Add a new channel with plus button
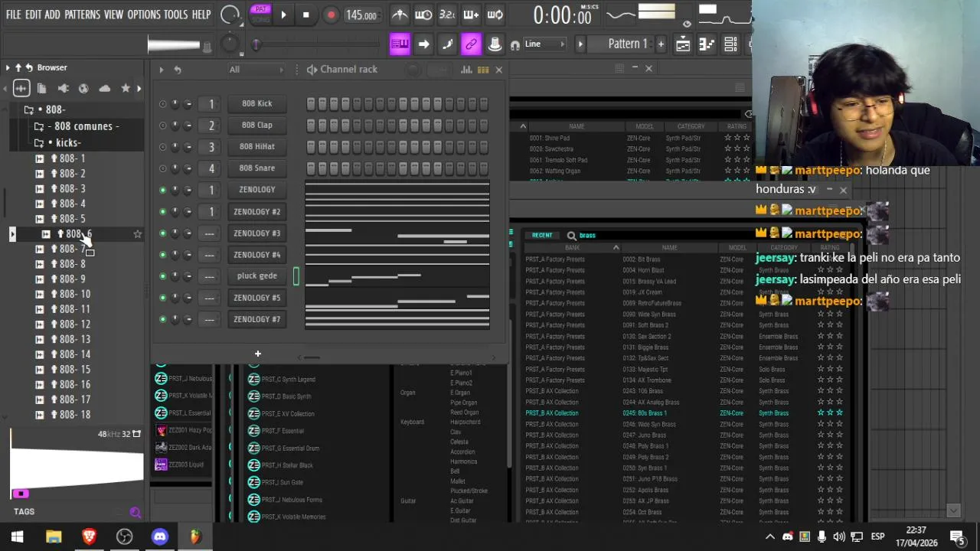This screenshot has height=551, width=980. coord(258,354)
